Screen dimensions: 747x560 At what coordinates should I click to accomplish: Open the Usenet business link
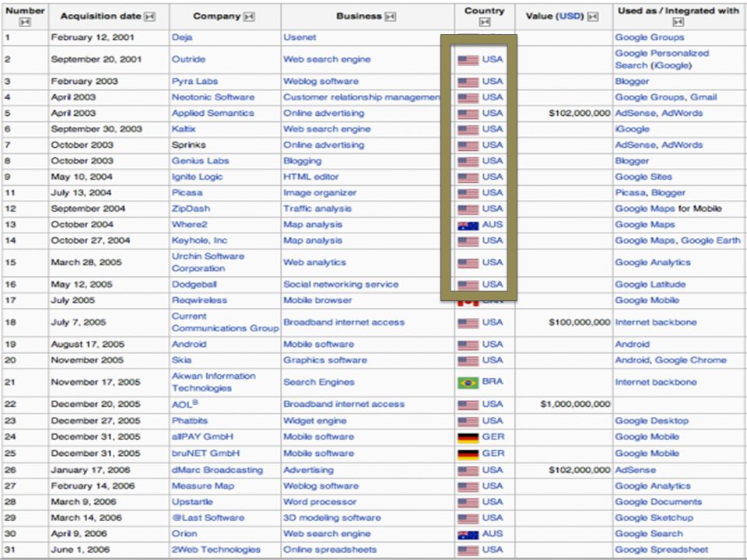[x=300, y=37]
